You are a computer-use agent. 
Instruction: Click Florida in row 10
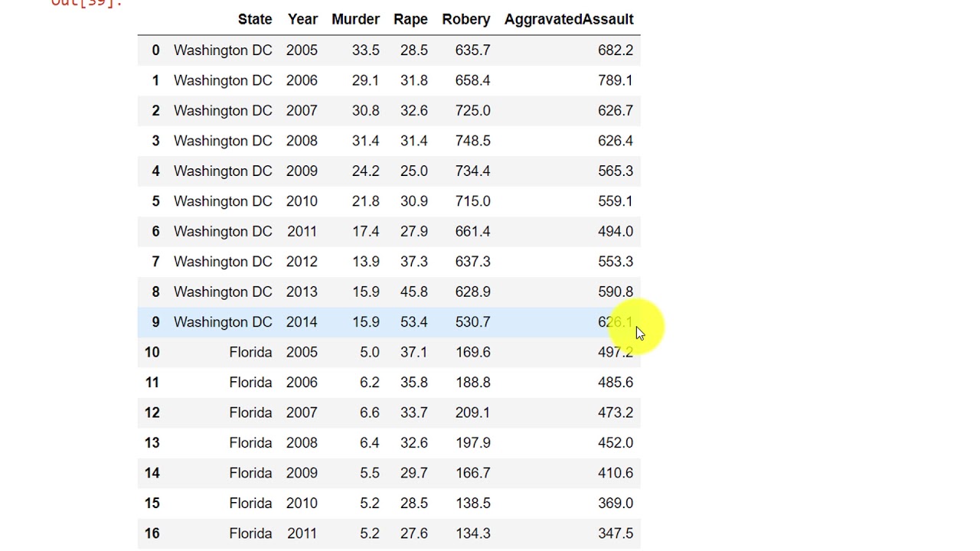[250, 352]
